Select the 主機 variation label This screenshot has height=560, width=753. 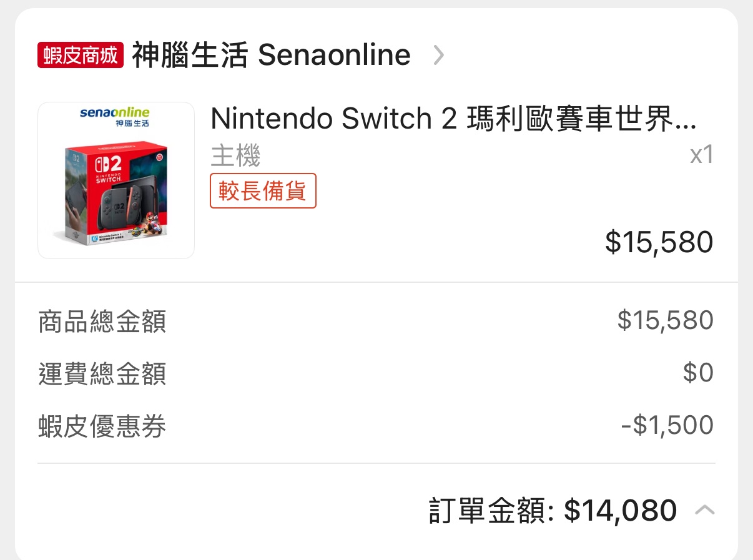(235, 155)
